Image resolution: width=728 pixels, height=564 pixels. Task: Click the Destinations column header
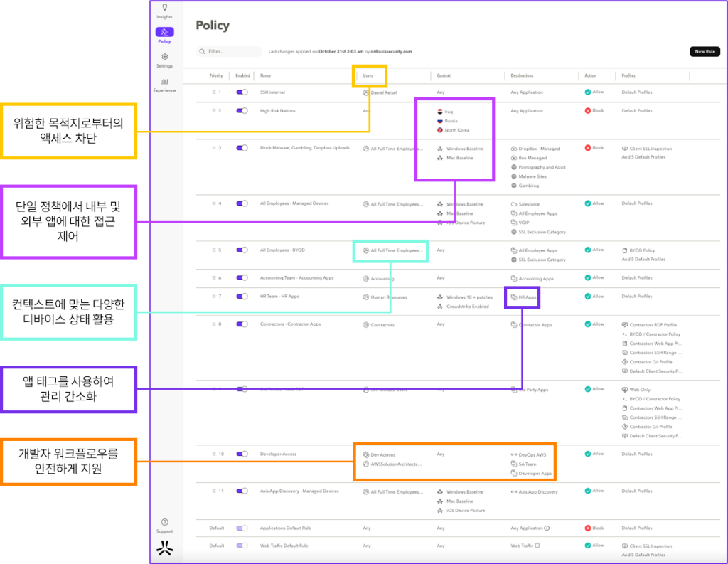coord(522,75)
